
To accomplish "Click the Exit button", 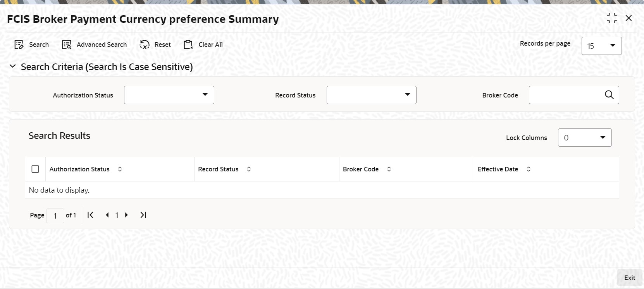I will point(630,278).
